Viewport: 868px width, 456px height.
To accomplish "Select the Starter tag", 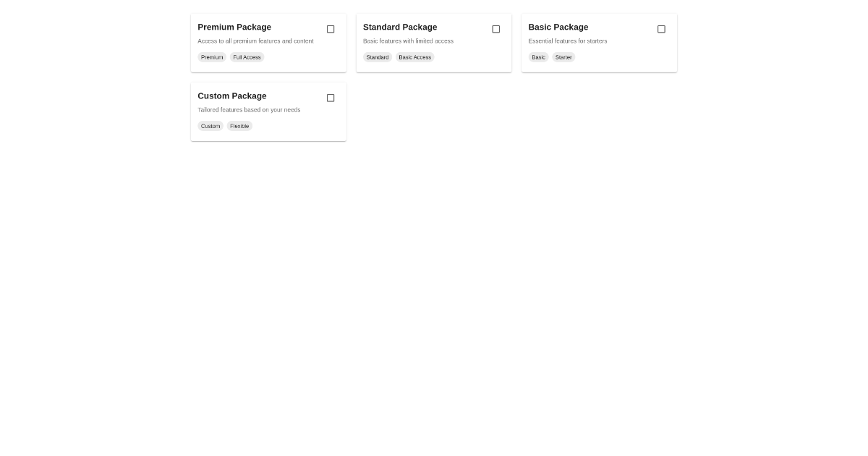I will tap(563, 57).
